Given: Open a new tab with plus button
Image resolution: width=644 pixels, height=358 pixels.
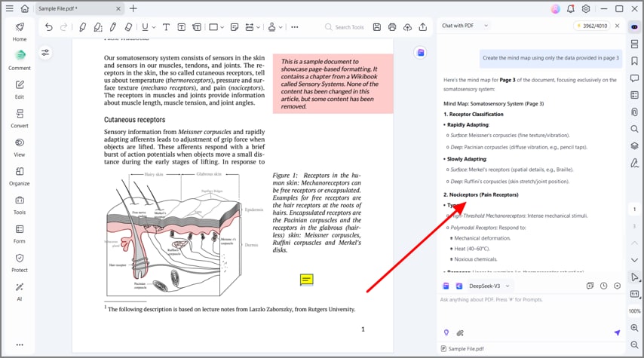Looking at the screenshot, I should point(133,8).
